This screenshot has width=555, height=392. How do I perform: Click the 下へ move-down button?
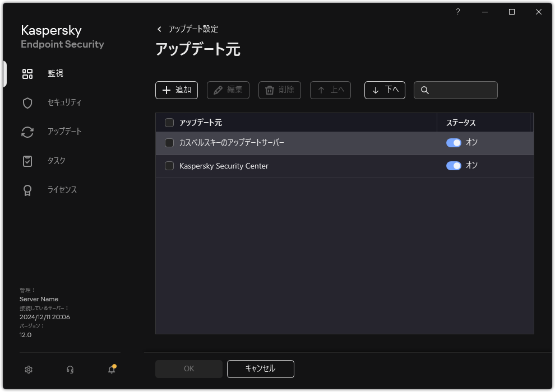[385, 90]
